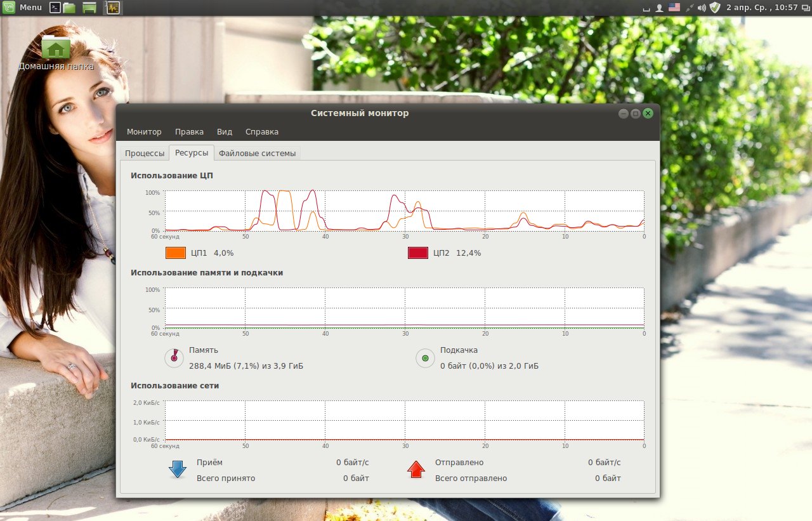Click the ЦП2 12,4% label
Viewport: 812px width, 521px height.
457,253
